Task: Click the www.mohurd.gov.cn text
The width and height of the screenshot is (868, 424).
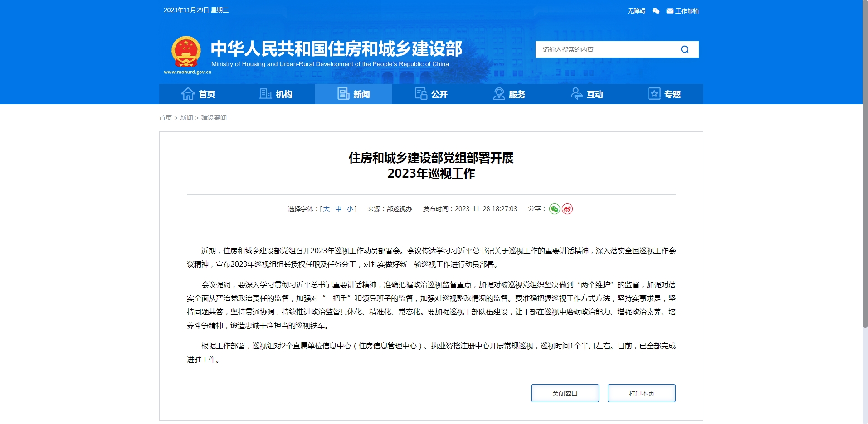Action: [187, 72]
